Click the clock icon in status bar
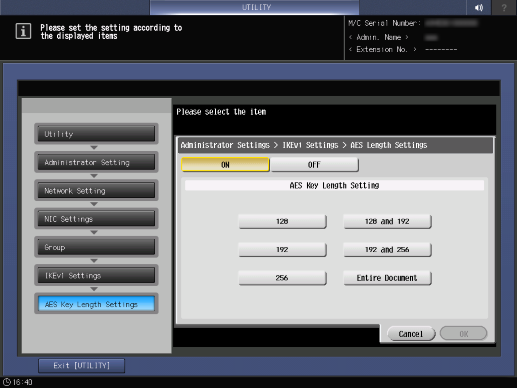This screenshot has width=517, height=388. (7, 382)
